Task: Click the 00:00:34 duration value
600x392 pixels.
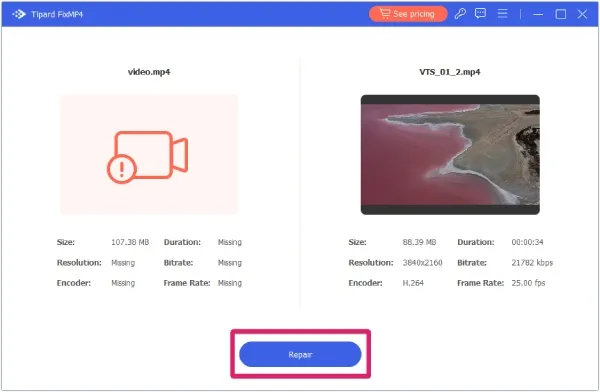Action: (x=527, y=242)
